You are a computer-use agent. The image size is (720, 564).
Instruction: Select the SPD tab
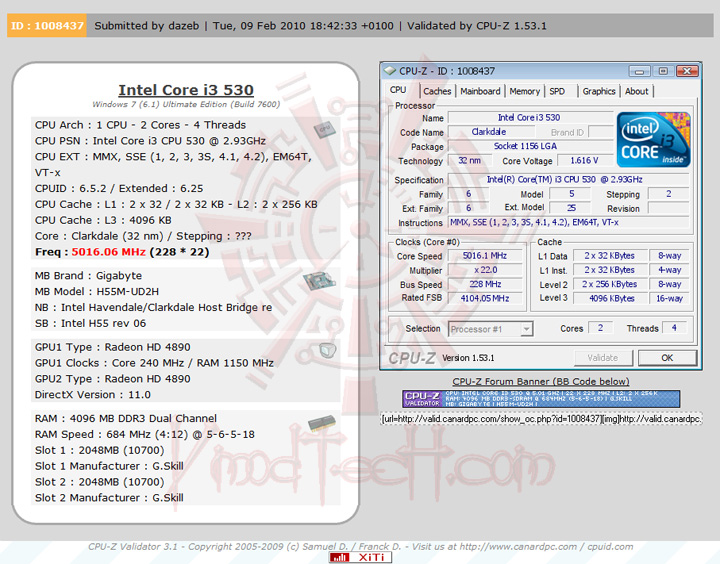pos(557,91)
